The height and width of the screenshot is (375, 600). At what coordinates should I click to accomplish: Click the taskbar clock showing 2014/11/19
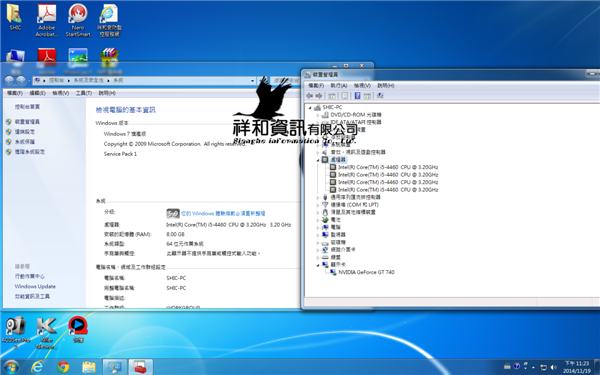click(577, 367)
